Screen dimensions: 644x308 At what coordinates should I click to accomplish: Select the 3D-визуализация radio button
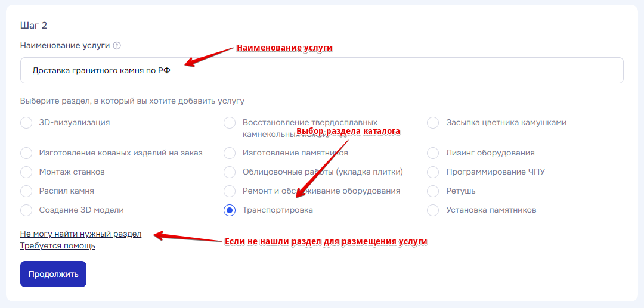tap(26, 123)
